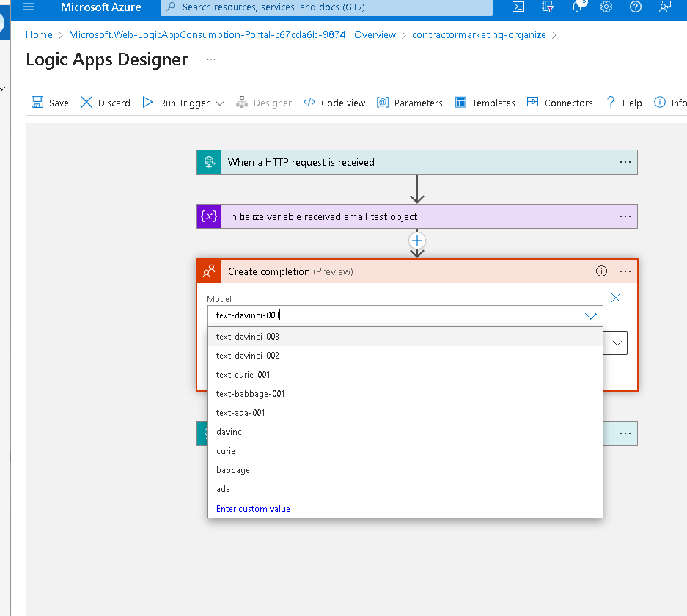
Task: Switch to Designer view
Action: (264, 103)
